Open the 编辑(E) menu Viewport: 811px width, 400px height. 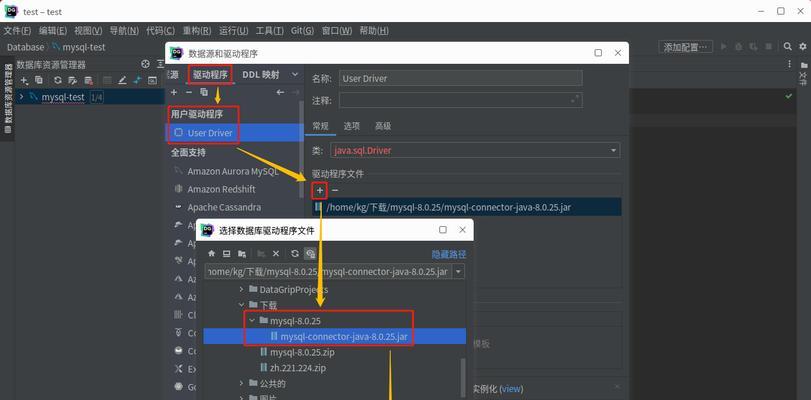[53, 31]
